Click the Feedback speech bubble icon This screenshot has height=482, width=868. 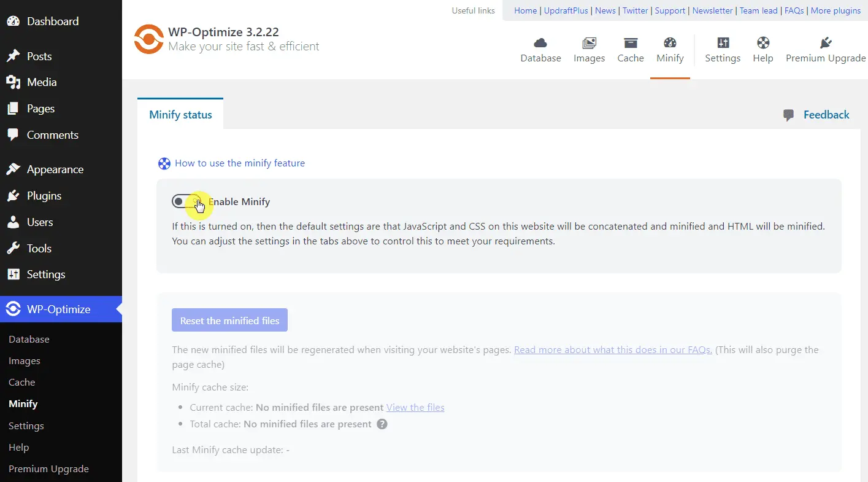point(789,115)
